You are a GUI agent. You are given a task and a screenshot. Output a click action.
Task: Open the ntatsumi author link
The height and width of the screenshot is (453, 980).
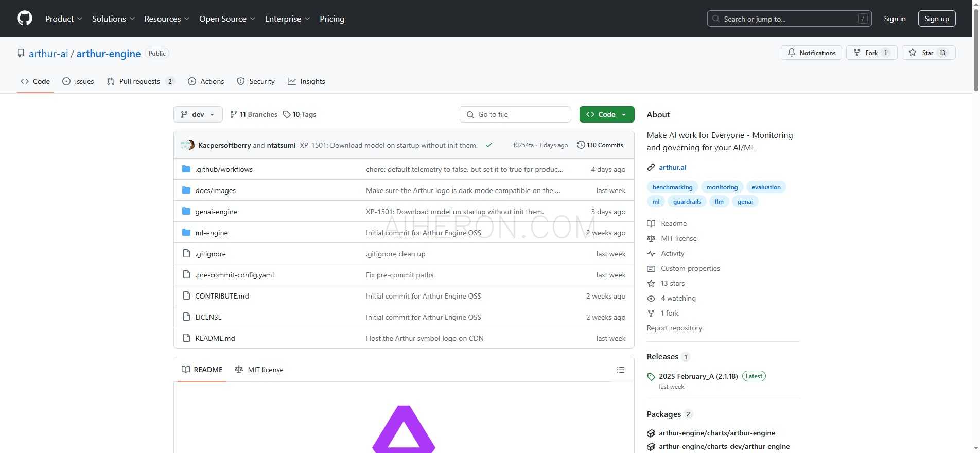(281, 145)
